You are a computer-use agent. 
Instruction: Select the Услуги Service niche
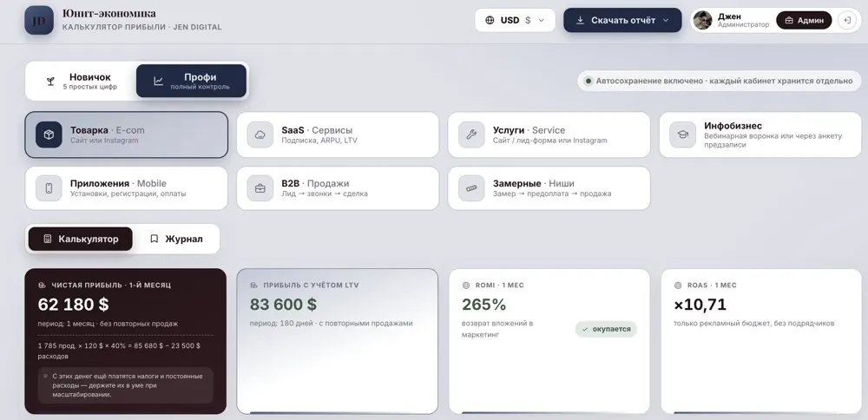[x=549, y=135]
